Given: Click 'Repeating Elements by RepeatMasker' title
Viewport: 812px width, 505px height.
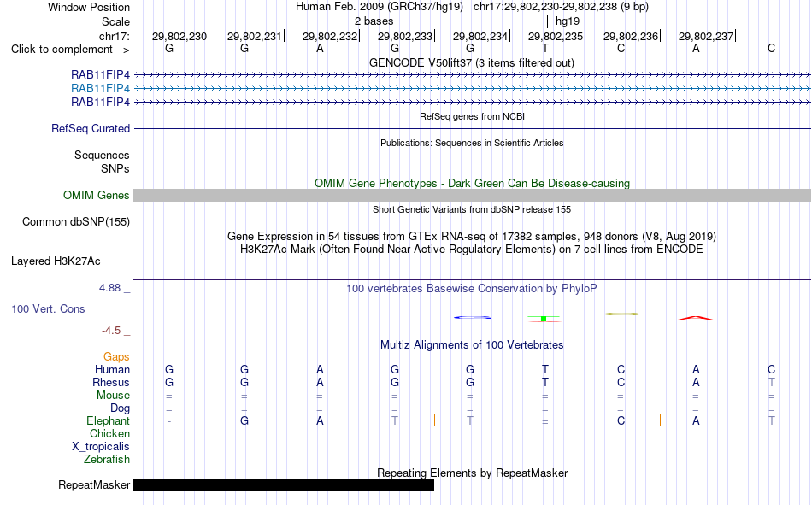Looking at the screenshot, I should (472, 473).
